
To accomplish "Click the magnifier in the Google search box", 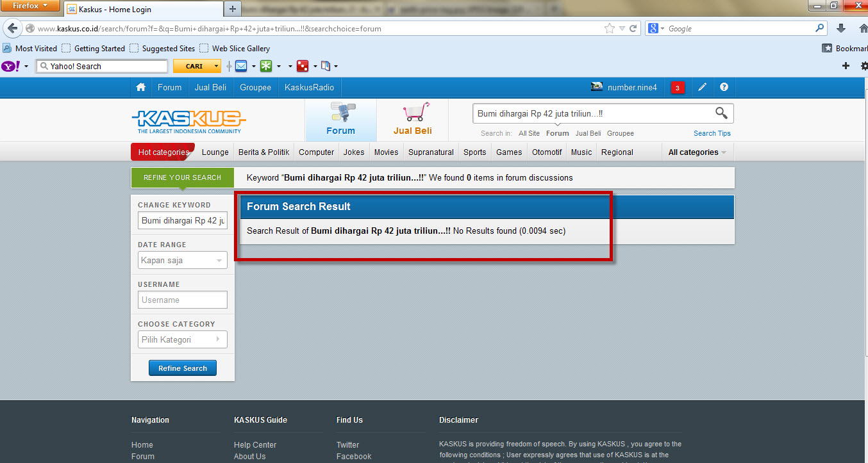I will (820, 28).
